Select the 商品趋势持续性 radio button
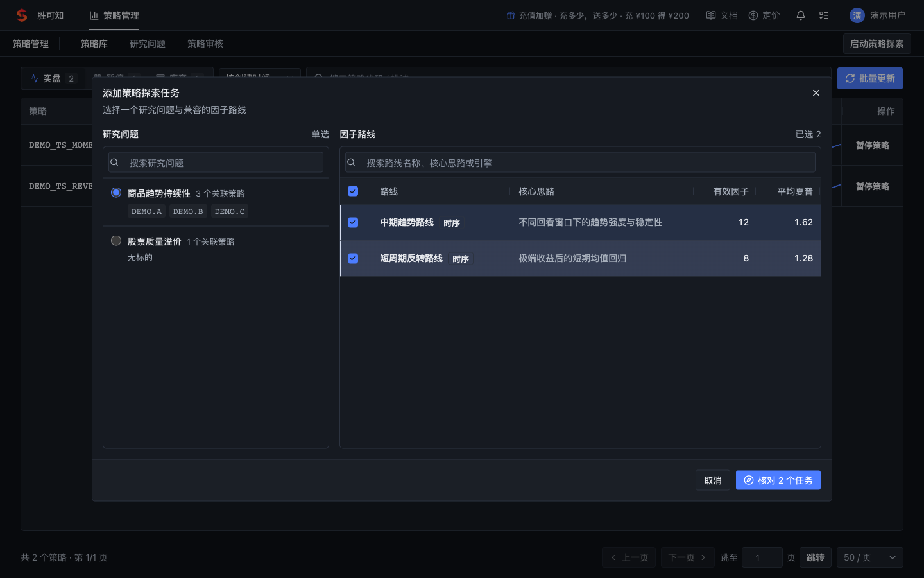The image size is (924, 578). tap(116, 193)
